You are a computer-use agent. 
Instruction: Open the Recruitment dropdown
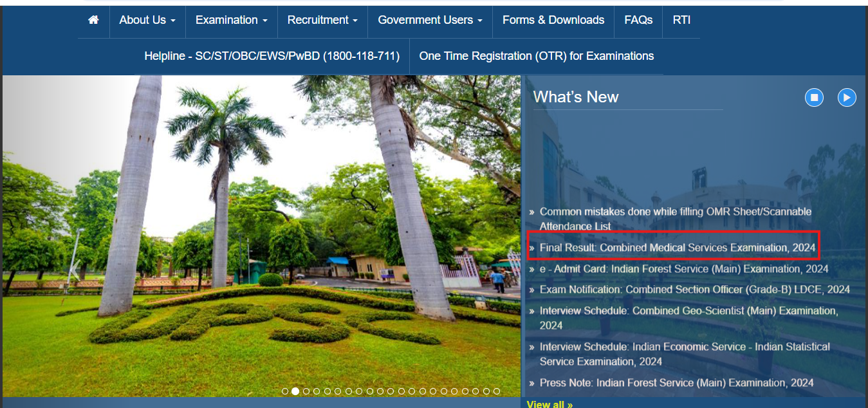point(322,20)
